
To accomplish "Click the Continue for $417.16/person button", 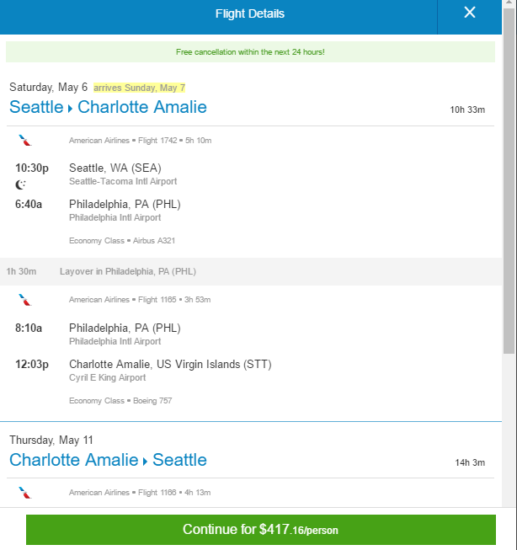I will coord(261,530).
